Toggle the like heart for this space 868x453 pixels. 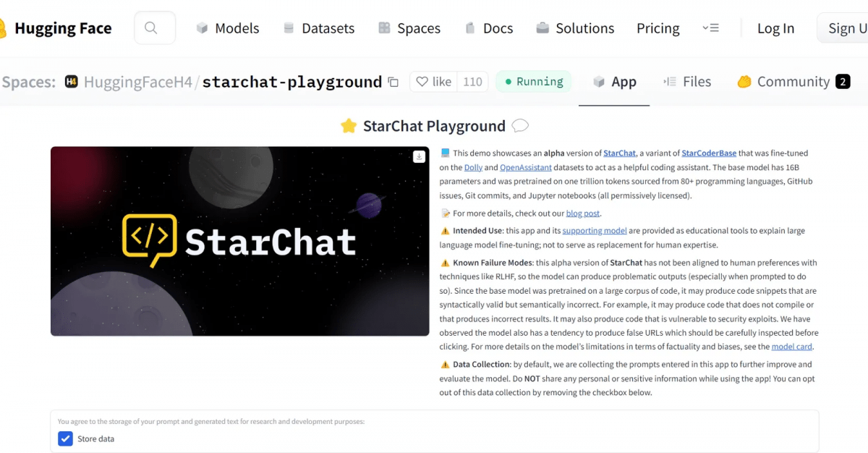click(x=423, y=82)
